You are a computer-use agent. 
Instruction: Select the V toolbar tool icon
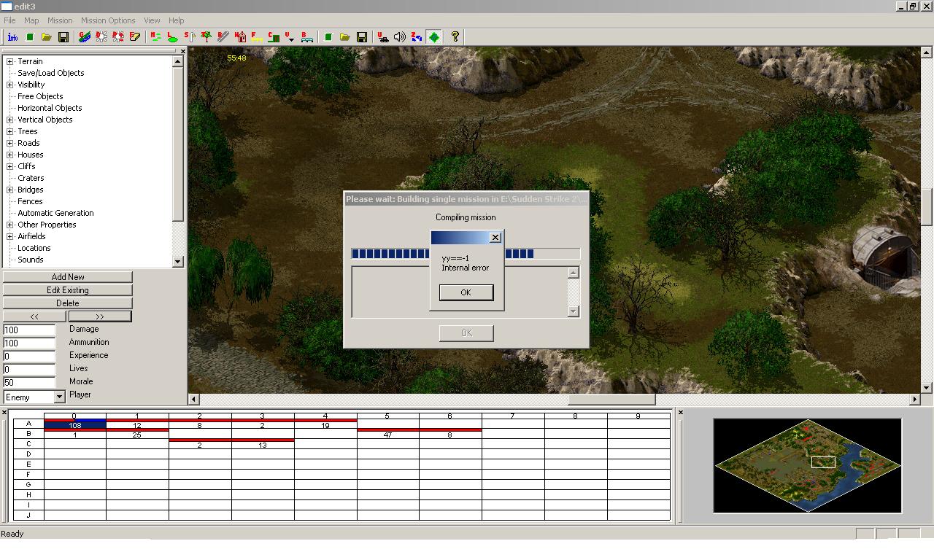pyautogui.click(x=290, y=36)
